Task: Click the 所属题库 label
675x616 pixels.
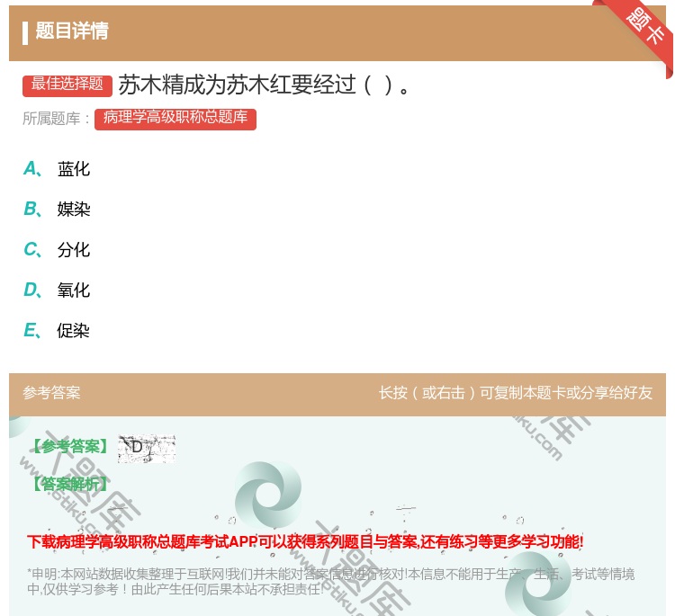Action: point(56,119)
